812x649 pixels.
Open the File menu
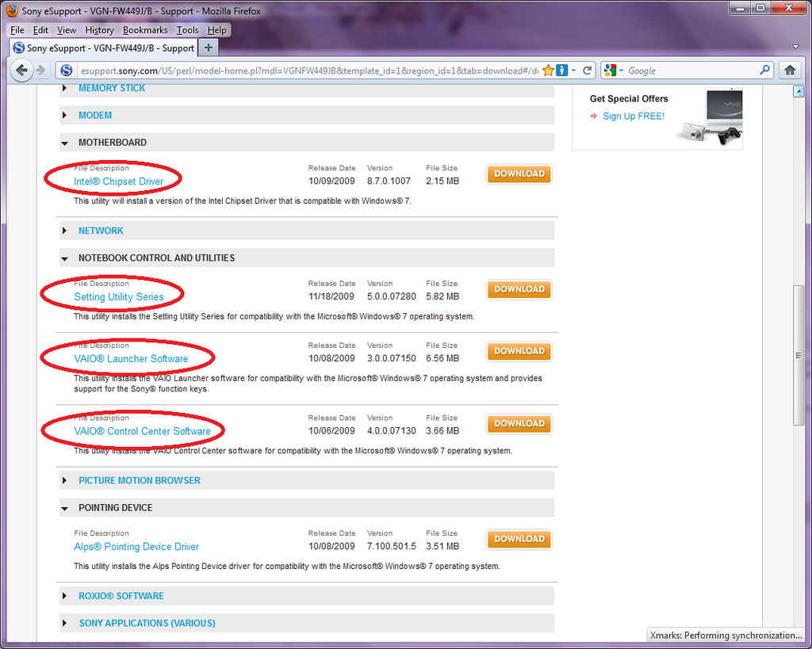point(17,30)
